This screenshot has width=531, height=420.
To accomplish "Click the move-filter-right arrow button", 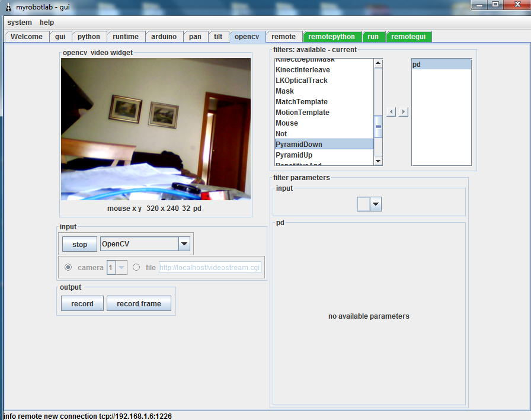I will tap(404, 112).
